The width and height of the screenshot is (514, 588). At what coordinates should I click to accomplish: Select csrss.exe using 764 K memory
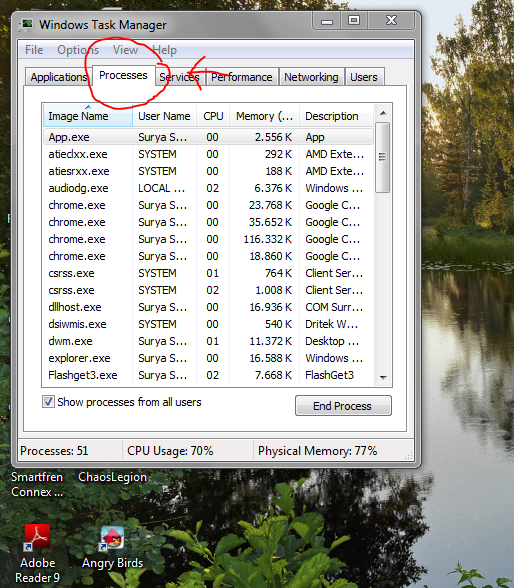pos(208,273)
